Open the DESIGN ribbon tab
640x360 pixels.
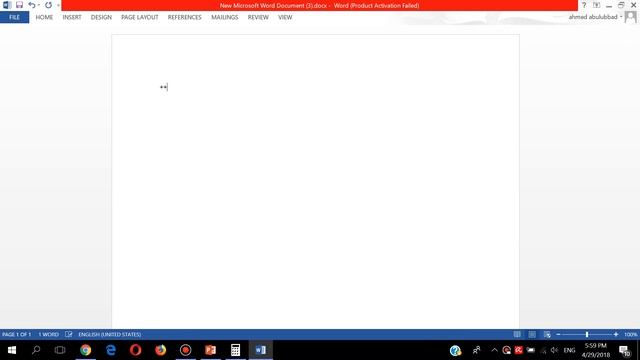tap(101, 17)
